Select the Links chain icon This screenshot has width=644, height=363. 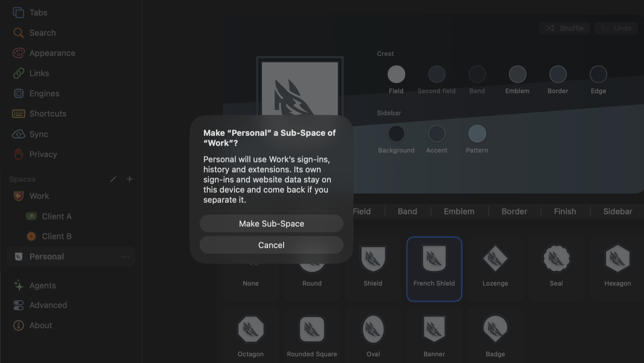(x=18, y=73)
